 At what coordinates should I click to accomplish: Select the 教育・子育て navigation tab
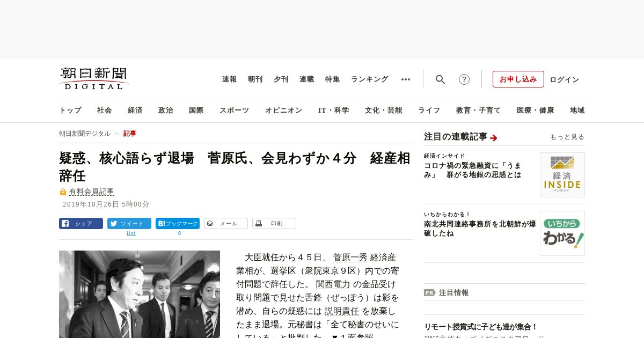[x=479, y=111]
